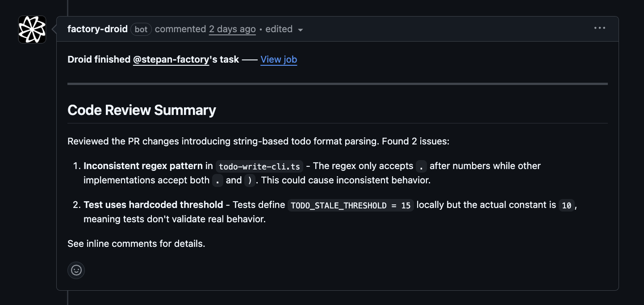Click the bot badge next to factory-droid
Image resolution: width=644 pixels, height=305 pixels.
[x=141, y=29]
